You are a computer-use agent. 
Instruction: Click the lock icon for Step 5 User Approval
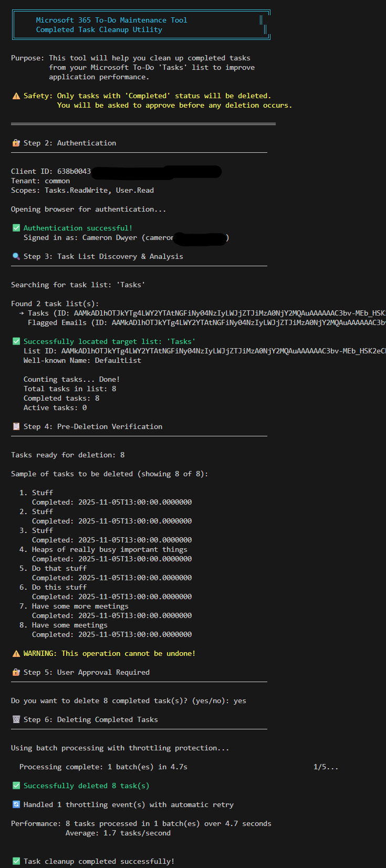(16, 673)
